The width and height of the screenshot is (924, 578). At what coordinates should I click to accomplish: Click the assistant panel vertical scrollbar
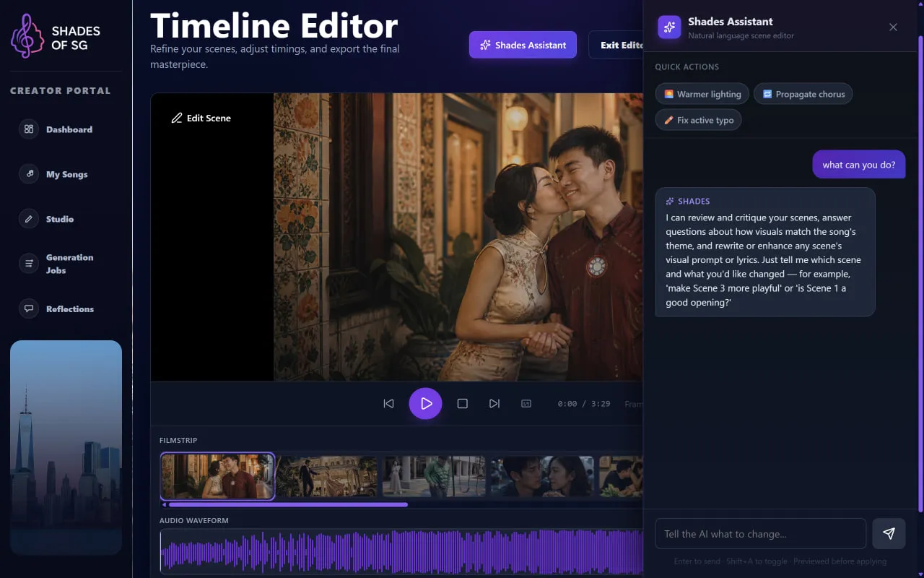point(920,275)
